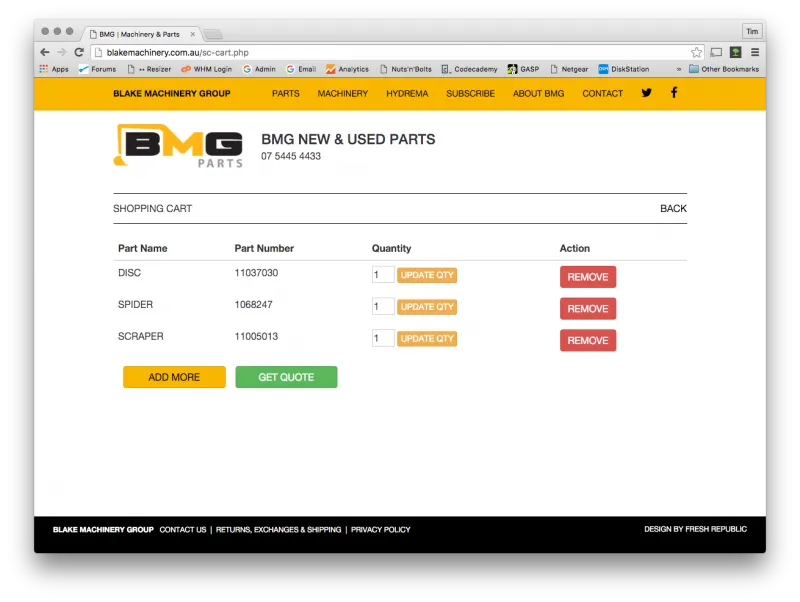This screenshot has width=800, height=602.
Task: Close the BMG Machinery & Parts tab
Action: [x=193, y=33]
